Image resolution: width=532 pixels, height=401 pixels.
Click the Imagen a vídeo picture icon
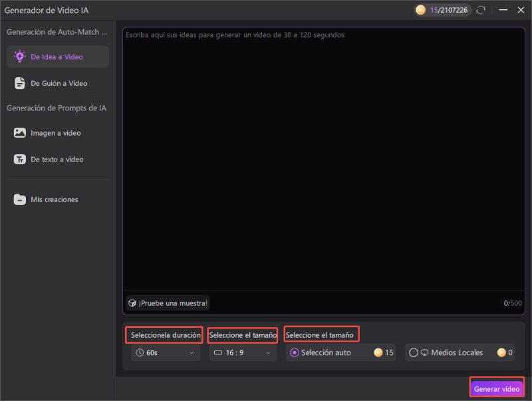19,132
